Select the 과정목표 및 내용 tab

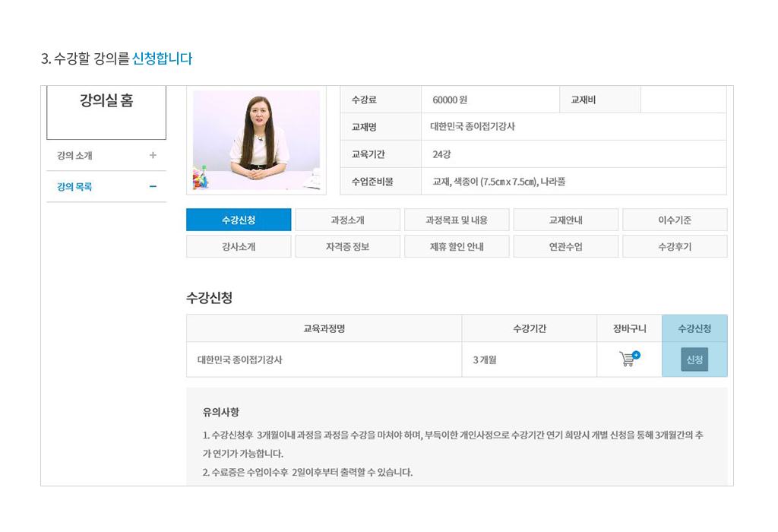[x=457, y=220]
